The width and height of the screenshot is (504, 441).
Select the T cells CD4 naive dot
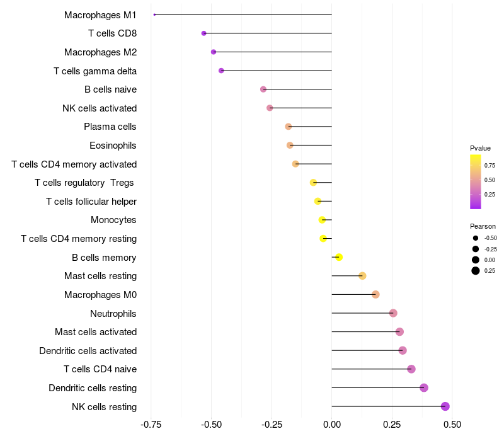411,369
